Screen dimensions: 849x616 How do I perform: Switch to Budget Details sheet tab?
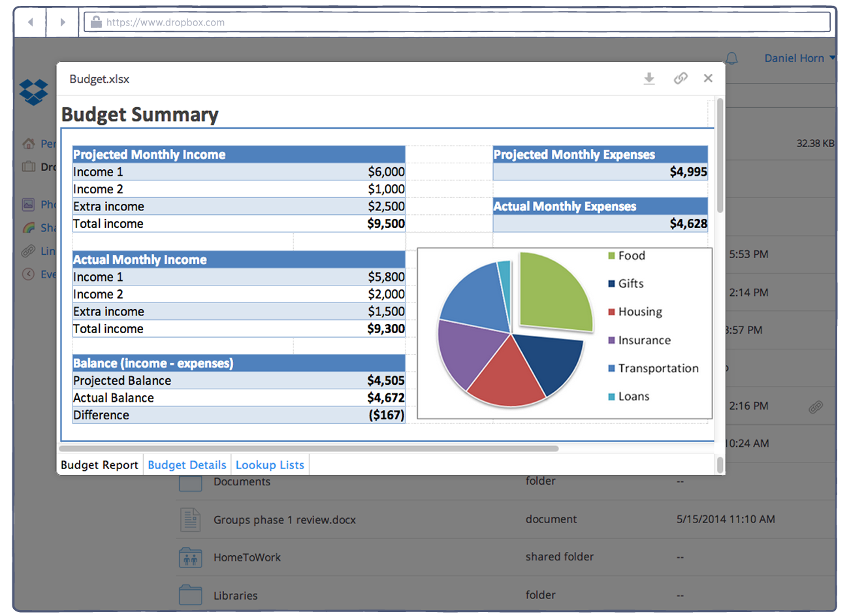click(187, 465)
